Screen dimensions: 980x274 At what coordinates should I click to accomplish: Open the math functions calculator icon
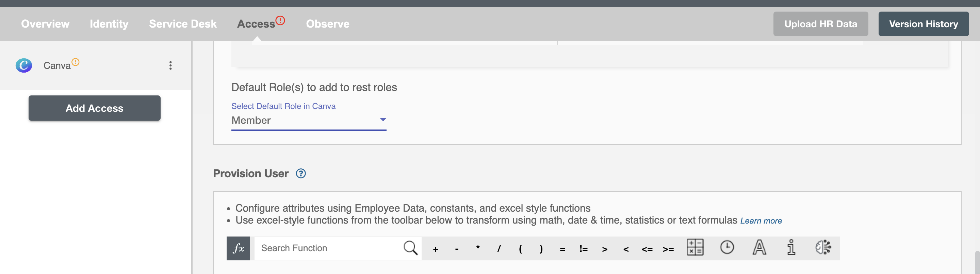pyautogui.click(x=695, y=247)
